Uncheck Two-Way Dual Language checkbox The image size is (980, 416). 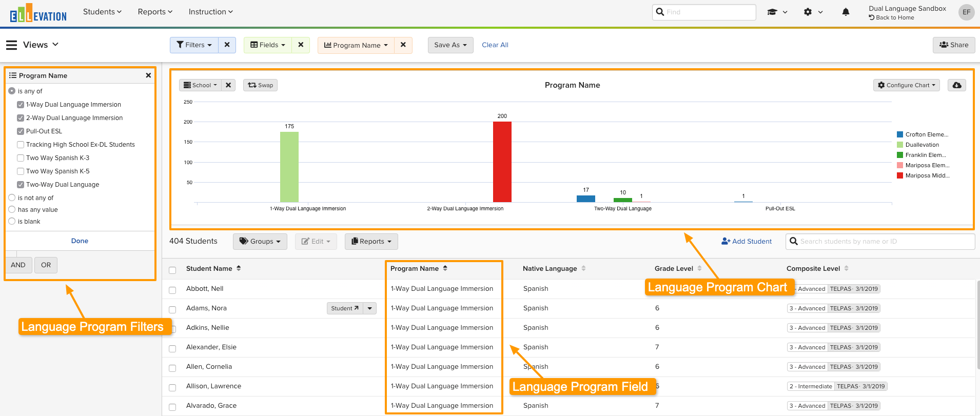tap(21, 185)
